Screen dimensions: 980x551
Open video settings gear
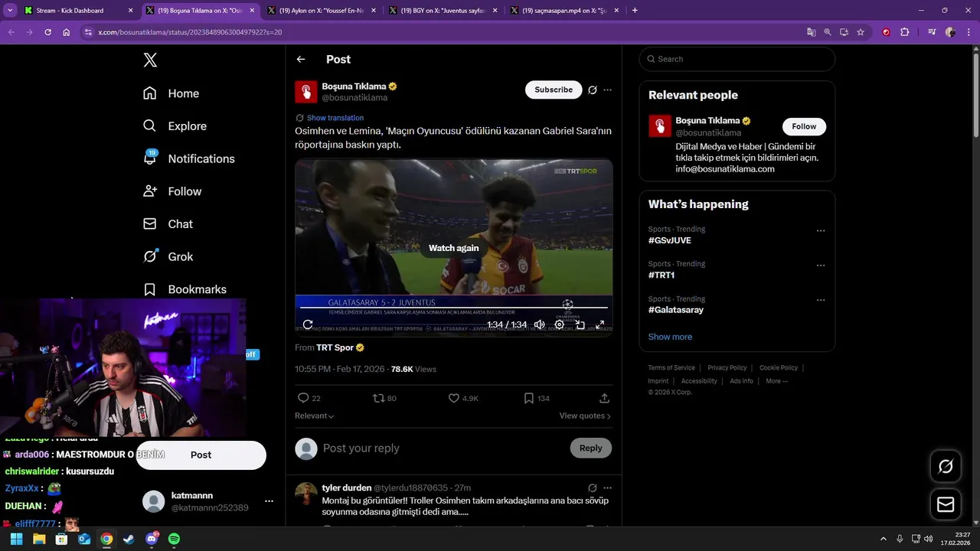tap(560, 324)
